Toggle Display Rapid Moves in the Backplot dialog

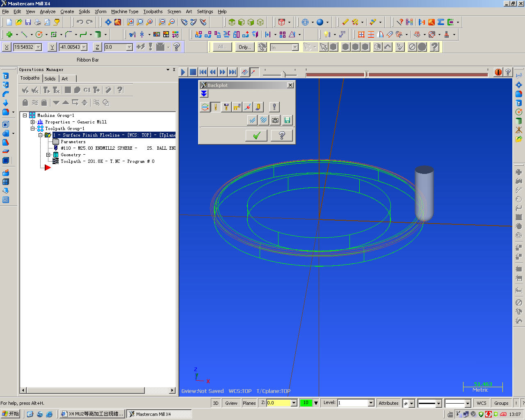tap(237, 107)
